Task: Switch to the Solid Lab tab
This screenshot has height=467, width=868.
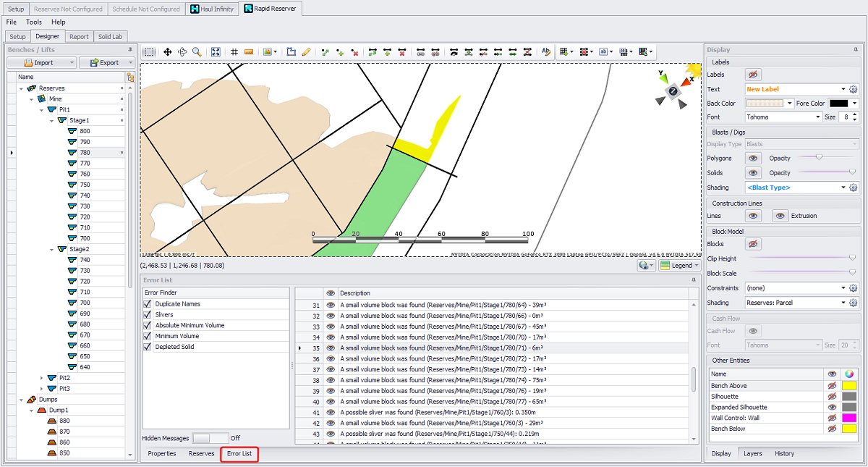Action: pyautogui.click(x=110, y=36)
